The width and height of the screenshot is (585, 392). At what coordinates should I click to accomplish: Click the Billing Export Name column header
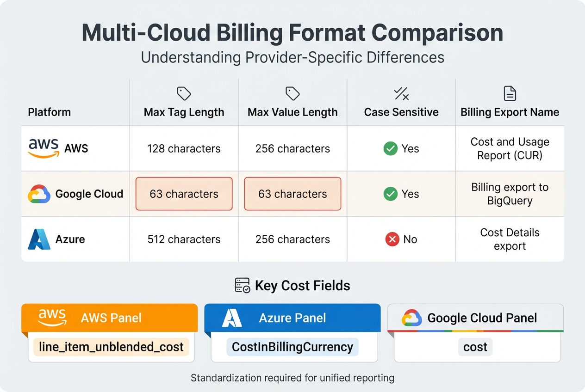click(510, 112)
